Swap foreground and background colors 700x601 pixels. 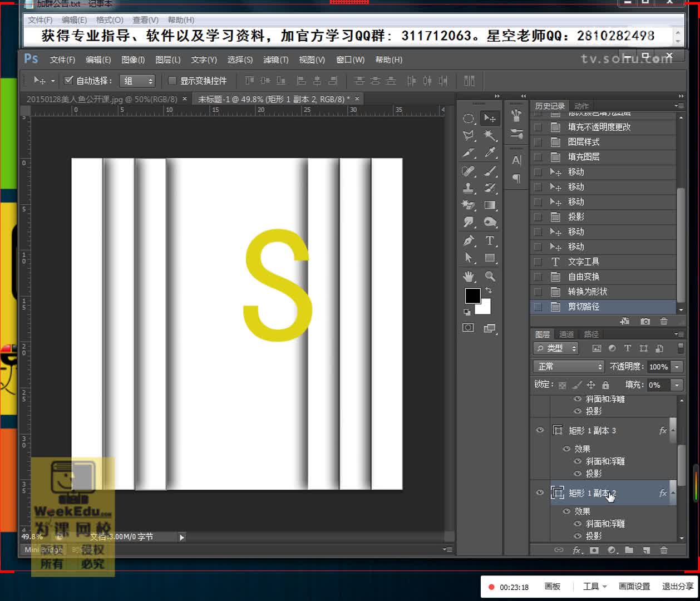489,290
